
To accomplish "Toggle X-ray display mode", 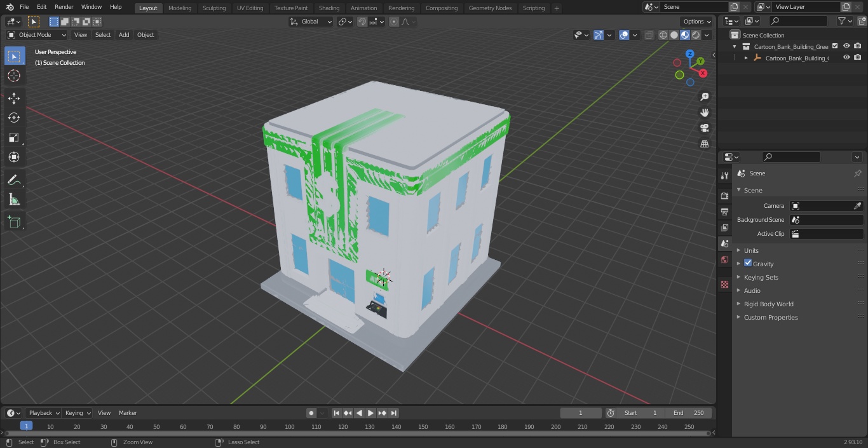I will pyautogui.click(x=649, y=35).
